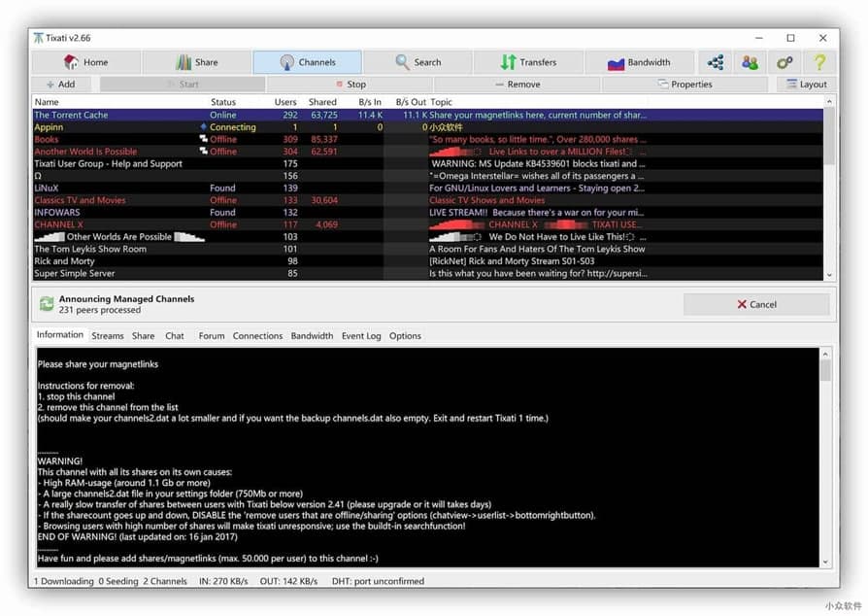This screenshot has height=616, width=868.
Task: Remove the selected channel
Action: coord(517,85)
